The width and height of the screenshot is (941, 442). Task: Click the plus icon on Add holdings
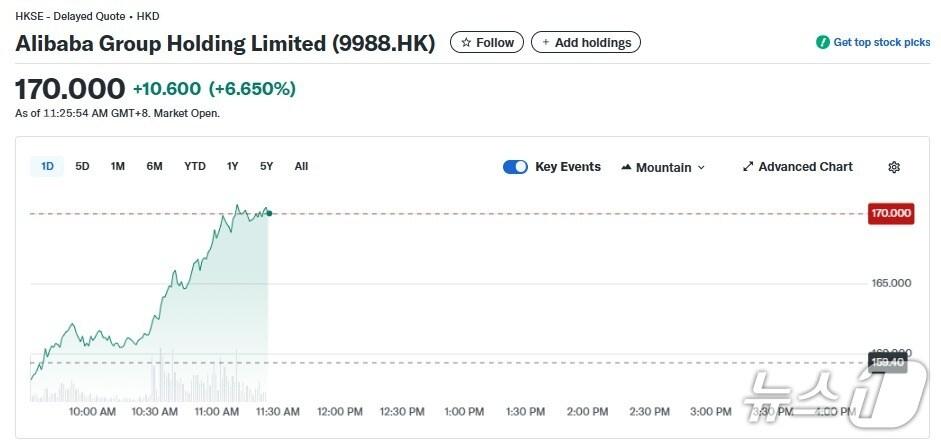tap(545, 42)
